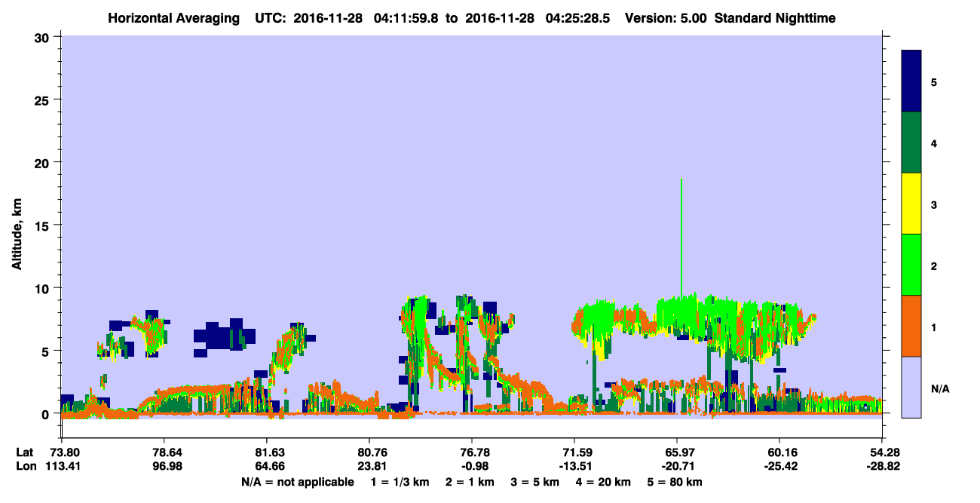The width and height of the screenshot is (980, 503).
Task: Click the altitude tick label 10
Action: 43,288
